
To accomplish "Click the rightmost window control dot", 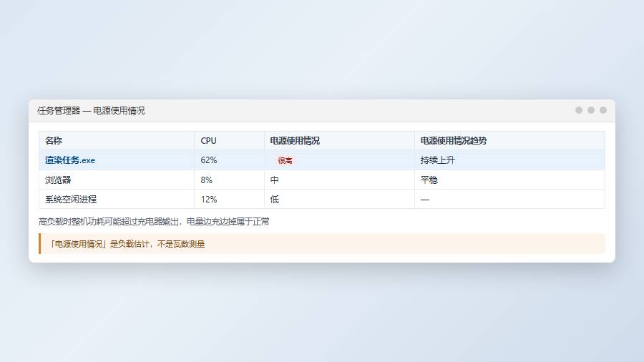I will tap(603, 110).
